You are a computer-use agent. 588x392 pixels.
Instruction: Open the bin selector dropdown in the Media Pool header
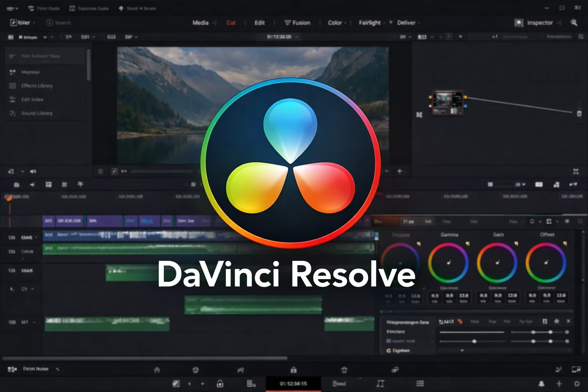tap(45, 37)
